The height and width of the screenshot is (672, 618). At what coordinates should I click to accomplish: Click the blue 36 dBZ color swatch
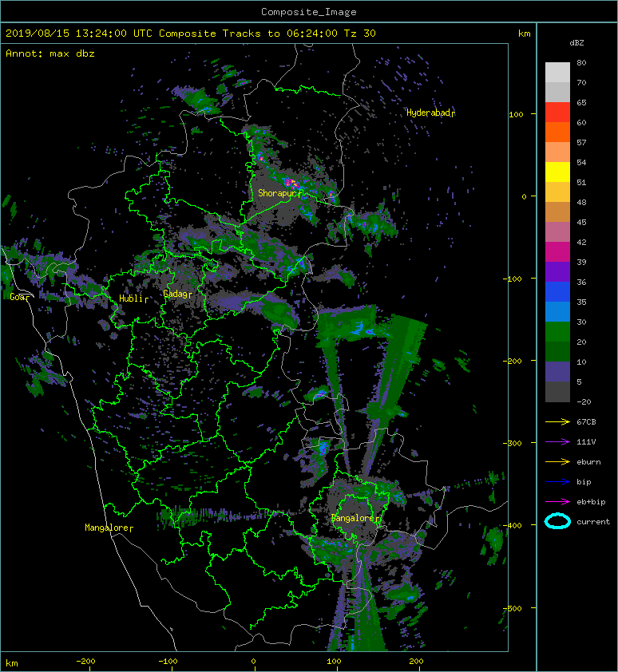557,291
